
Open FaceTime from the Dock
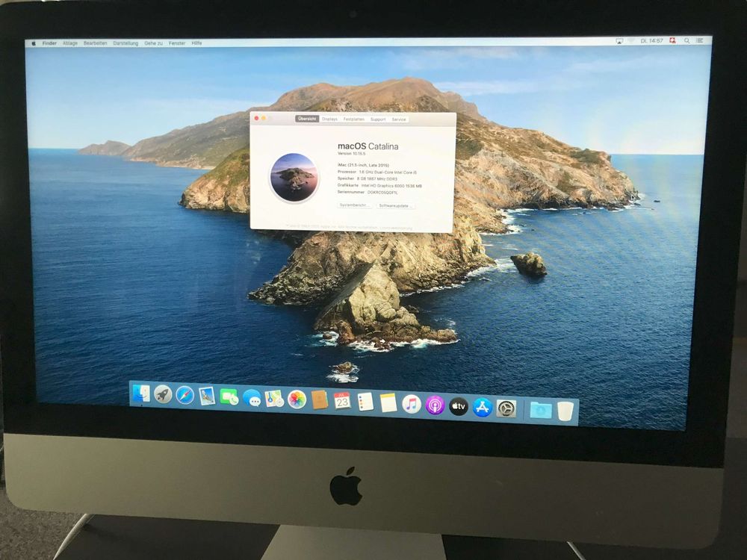(x=229, y=398)
